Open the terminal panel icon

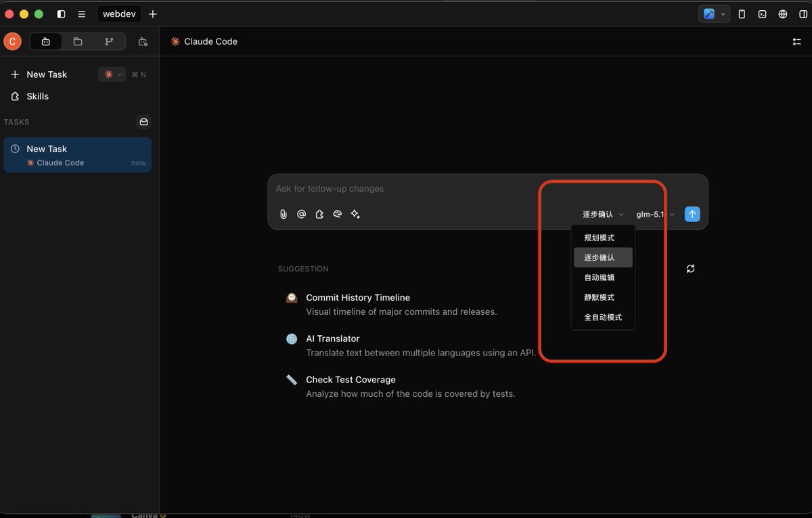click(762, 14)
